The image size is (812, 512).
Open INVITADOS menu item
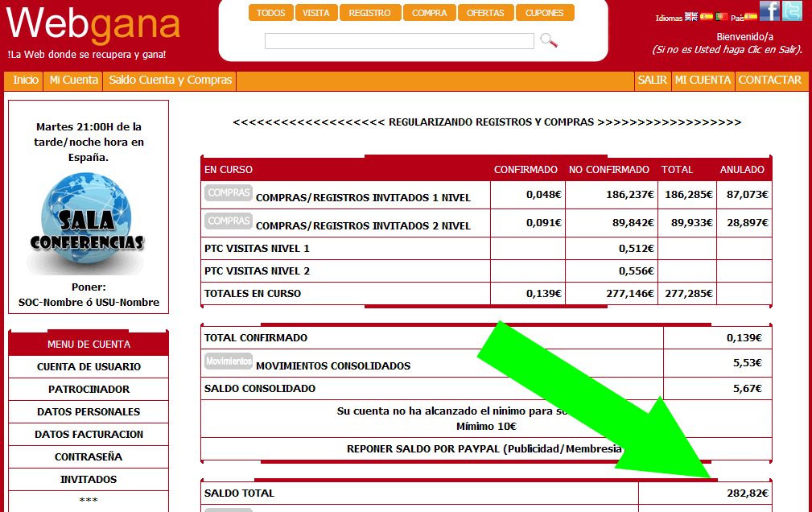coord(89,479)
